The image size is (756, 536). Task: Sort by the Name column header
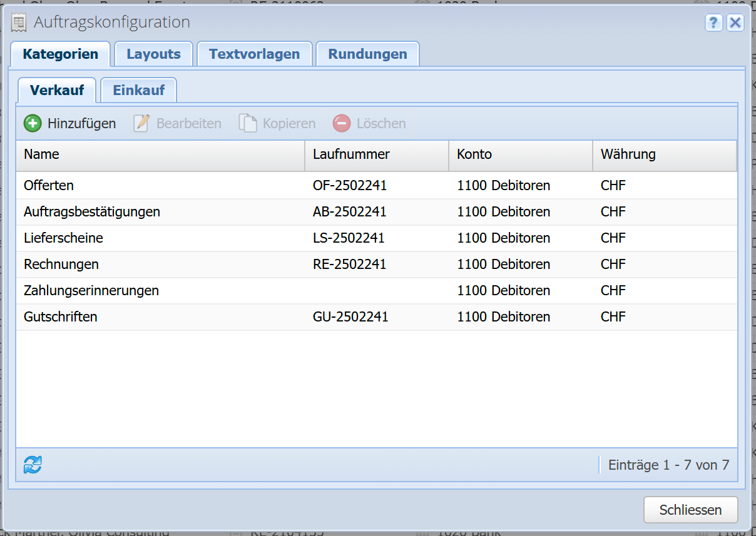tap(160, 154)
